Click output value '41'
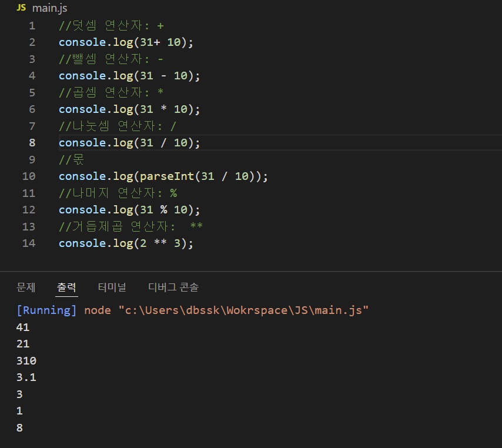 click(x=23, y=327)
